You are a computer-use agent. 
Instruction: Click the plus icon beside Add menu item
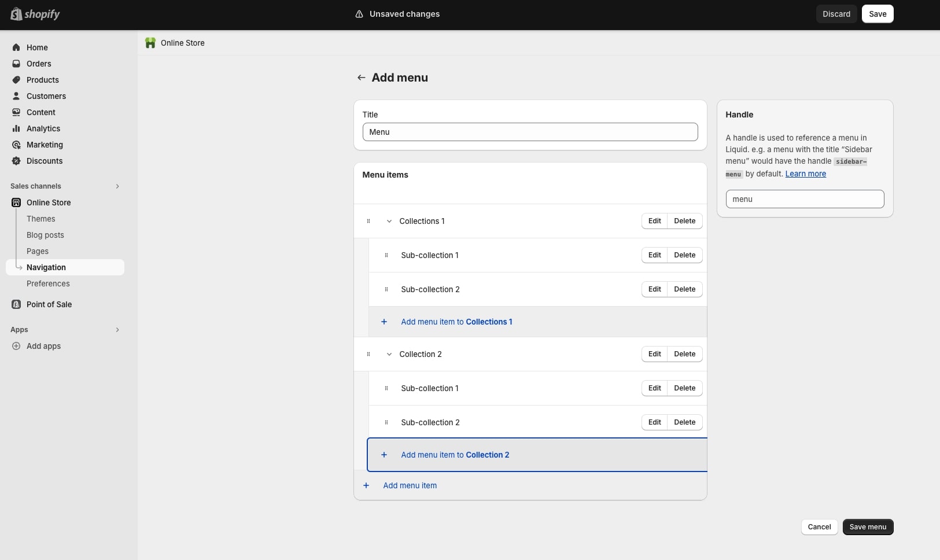coord(366,485)
